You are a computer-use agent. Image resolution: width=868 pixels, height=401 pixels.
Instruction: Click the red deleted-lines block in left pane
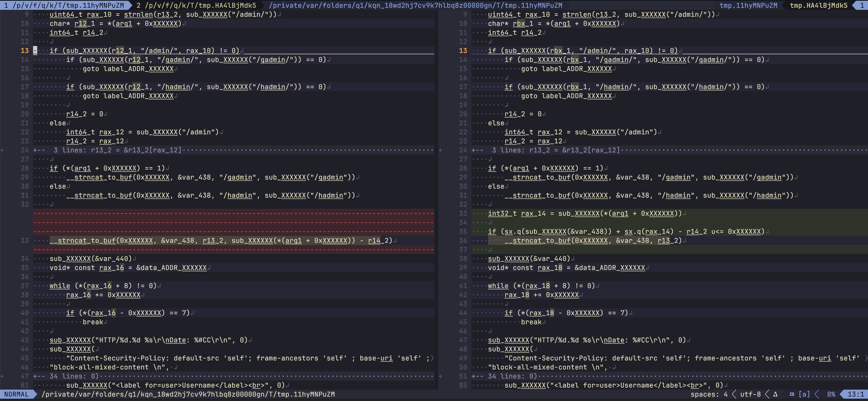coord(233,222)
